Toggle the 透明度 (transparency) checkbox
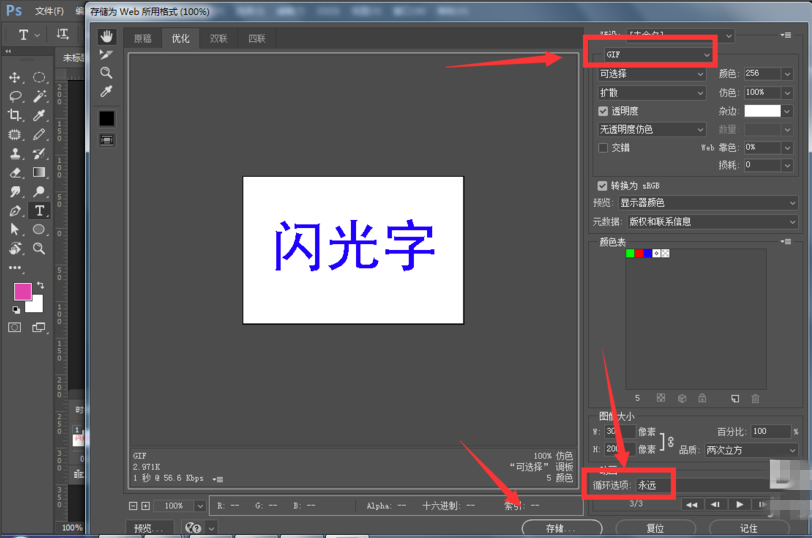 pos(603,111)
